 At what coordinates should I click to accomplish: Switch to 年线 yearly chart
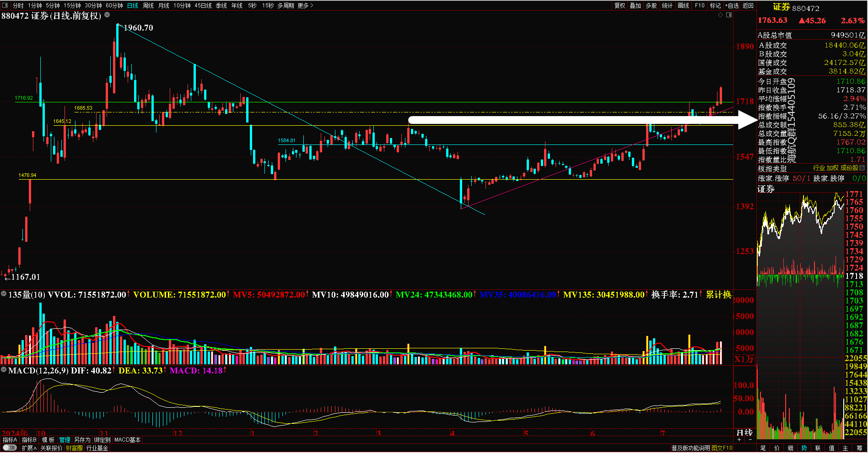coord(237,5)
